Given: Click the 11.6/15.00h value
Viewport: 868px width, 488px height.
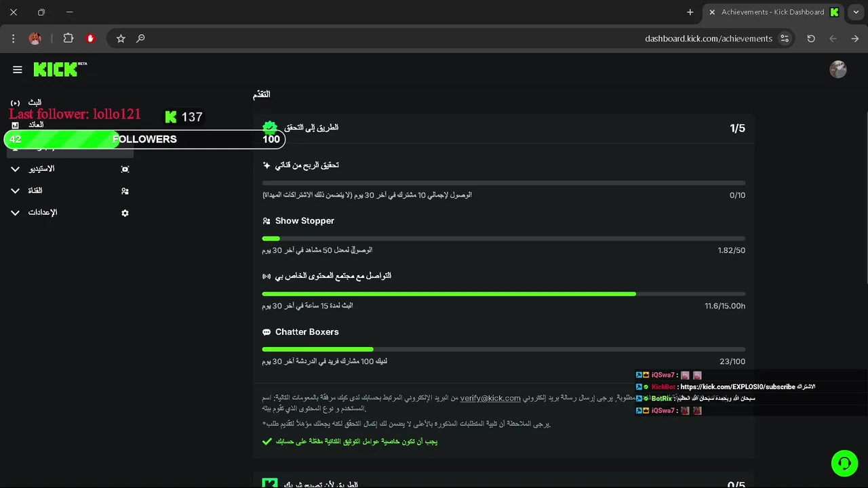Looking at the screenshot, I should (725, 306).
